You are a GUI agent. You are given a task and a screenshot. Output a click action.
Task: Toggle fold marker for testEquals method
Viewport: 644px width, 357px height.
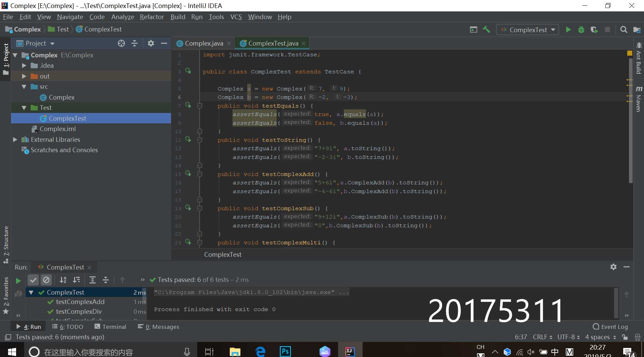point(200,106)
